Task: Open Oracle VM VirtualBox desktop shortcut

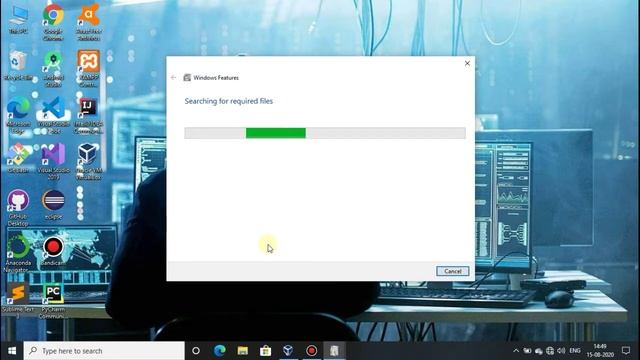Action: coord(89,162)
